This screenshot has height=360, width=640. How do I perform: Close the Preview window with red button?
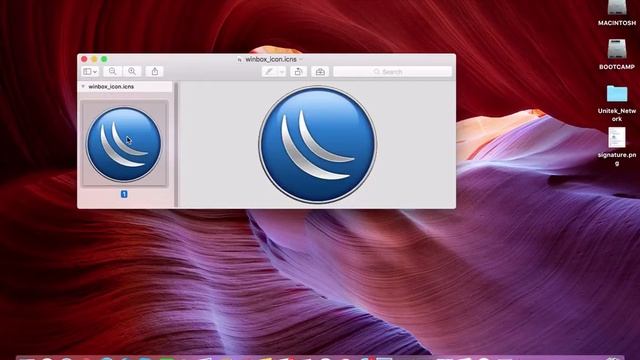(84, 59)
